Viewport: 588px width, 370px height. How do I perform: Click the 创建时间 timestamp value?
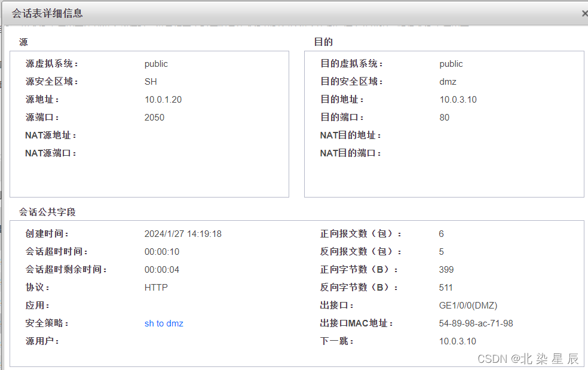point(183,233)
